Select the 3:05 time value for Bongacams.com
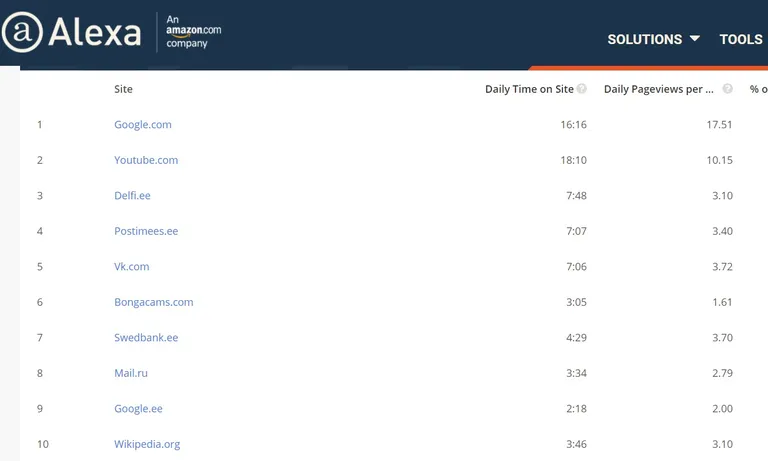 click(576, 302)
